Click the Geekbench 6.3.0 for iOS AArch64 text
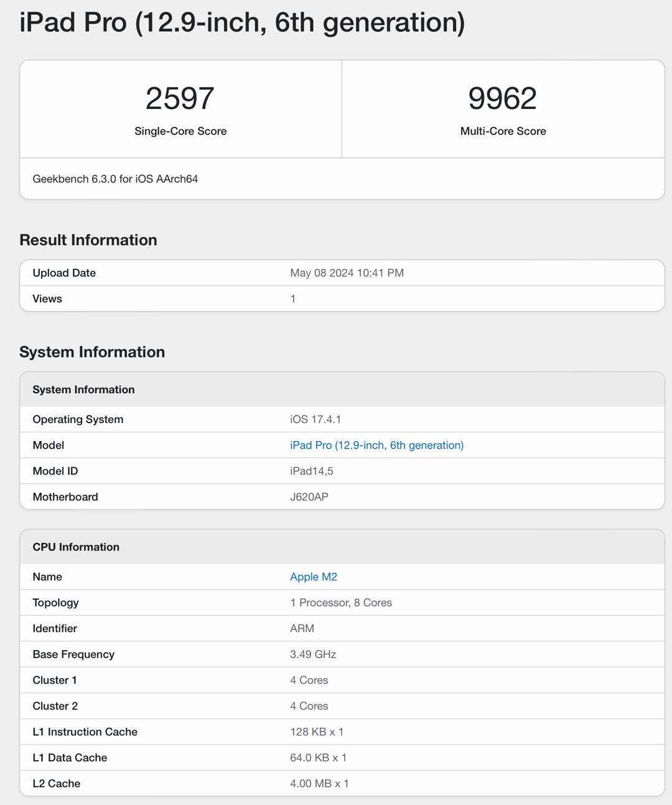Image resolution: width=672 pixels, height=805 pixels. pyautogui.click(x=115, y=179)
